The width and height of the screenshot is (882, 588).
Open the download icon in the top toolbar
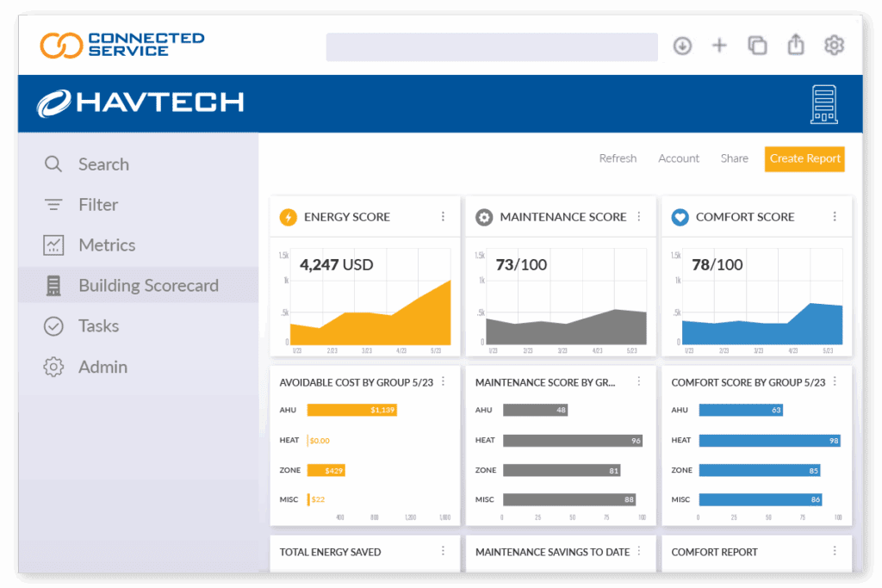coord(682,46)
